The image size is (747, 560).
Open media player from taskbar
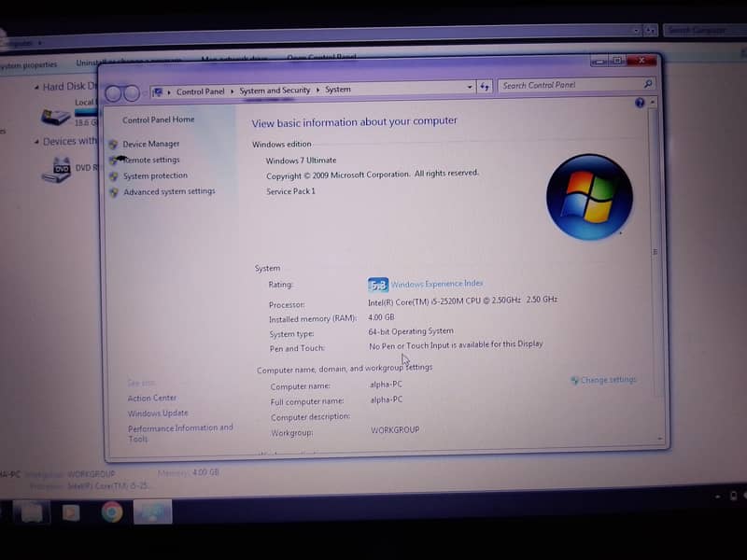point(71,512)
